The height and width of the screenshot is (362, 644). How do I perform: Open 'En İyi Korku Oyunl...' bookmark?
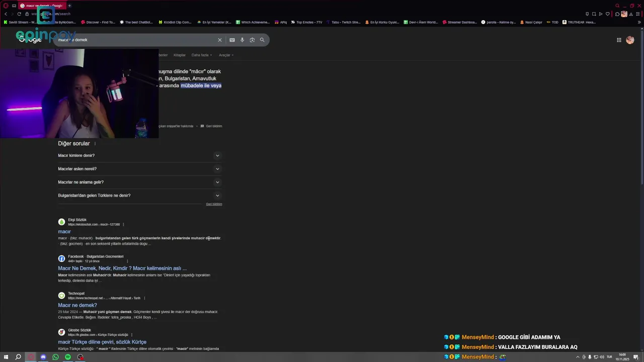(x=382, y=22)
